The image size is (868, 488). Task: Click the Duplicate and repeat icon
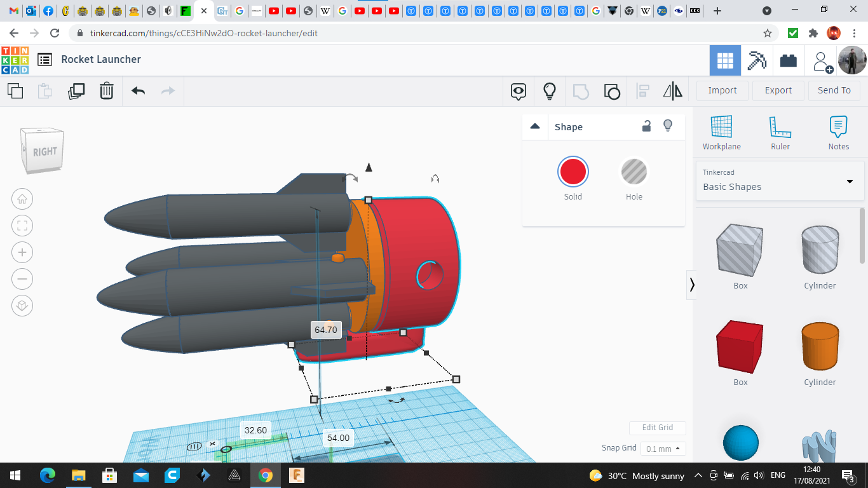(x=76, y=91)
